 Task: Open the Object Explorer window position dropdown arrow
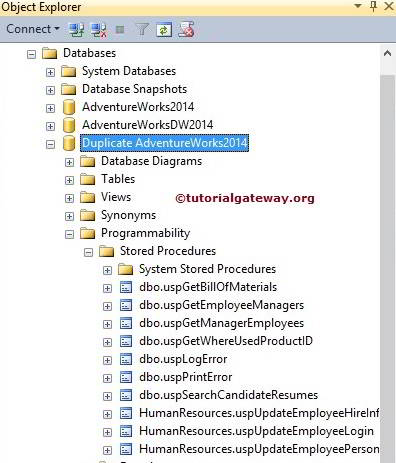[x=358, y=6]
